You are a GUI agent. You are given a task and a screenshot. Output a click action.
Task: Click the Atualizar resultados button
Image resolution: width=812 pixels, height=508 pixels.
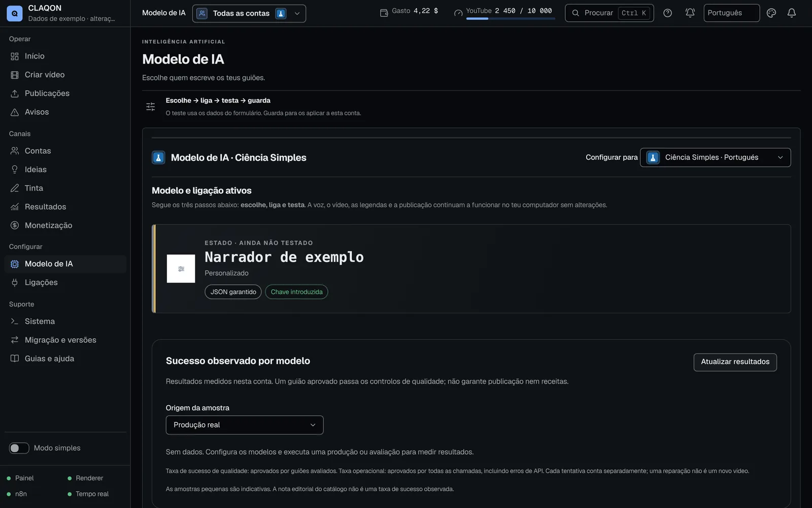pos(735,362)
